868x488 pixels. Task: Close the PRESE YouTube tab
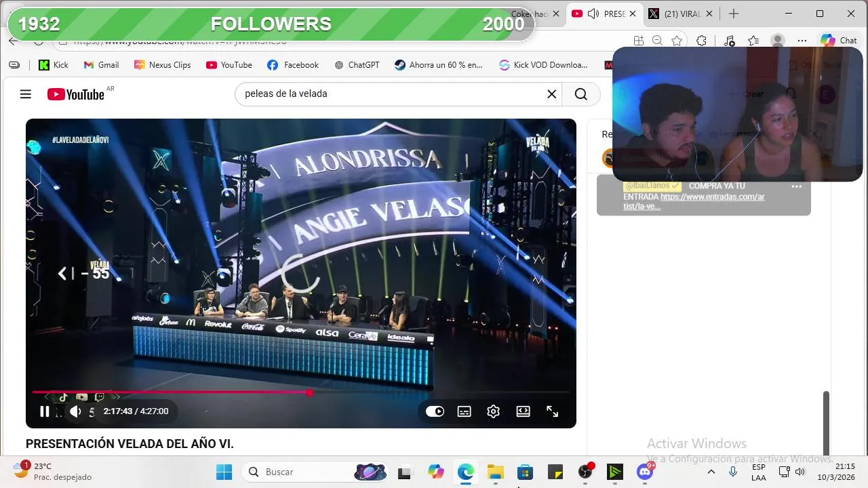point(633,14)
